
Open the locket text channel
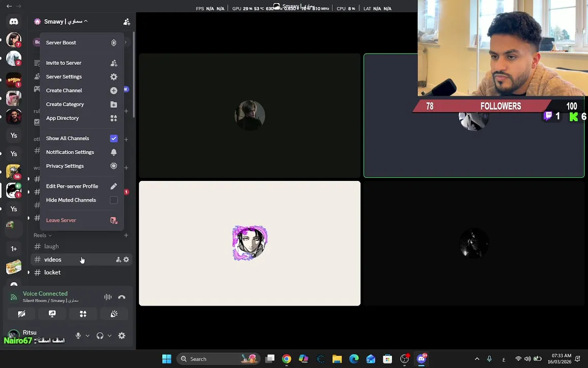[81, 272]
